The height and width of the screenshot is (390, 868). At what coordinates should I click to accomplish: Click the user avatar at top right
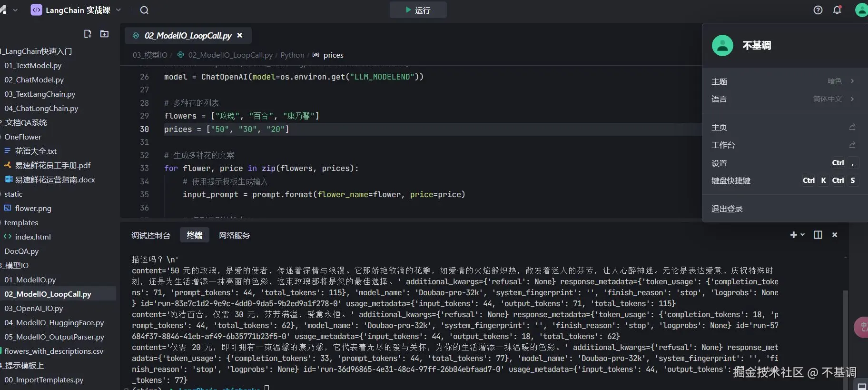tap(861, 10)
